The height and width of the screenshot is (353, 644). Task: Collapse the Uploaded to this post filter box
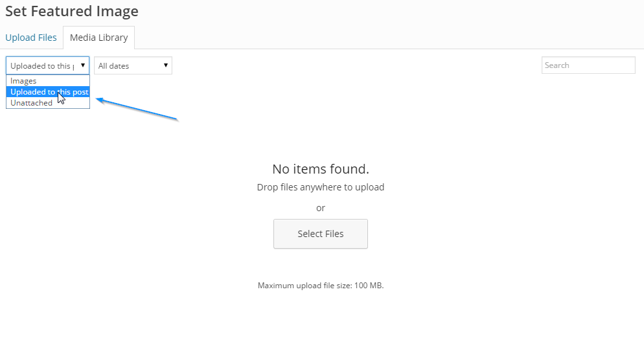[x=48, y=65]
